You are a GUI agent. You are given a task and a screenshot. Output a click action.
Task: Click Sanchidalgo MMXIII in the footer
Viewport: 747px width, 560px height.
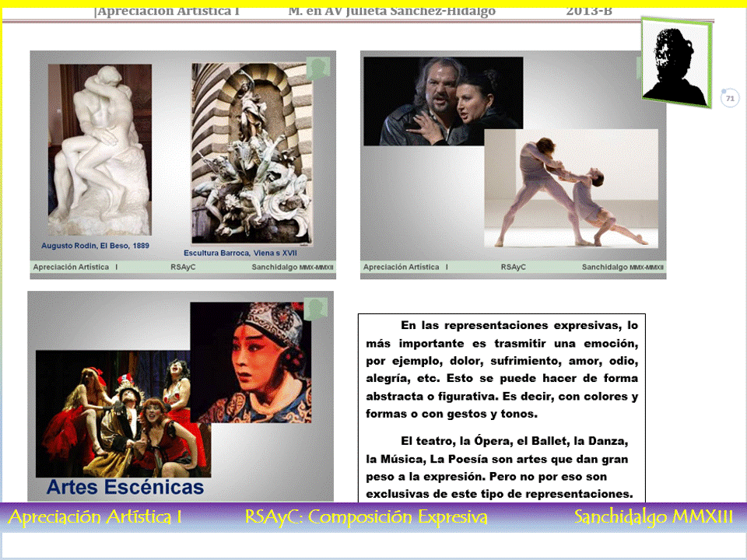(644, 516)
